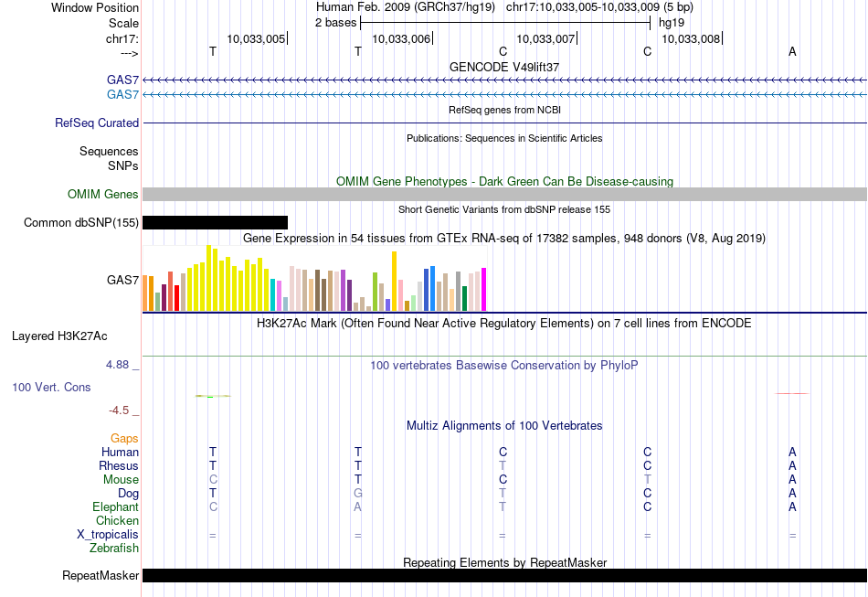Image resolution: width=868 pixels, height=597 pixels.
Task: Click the GTEx Gene Expression track title
Action: pos(504,238)
